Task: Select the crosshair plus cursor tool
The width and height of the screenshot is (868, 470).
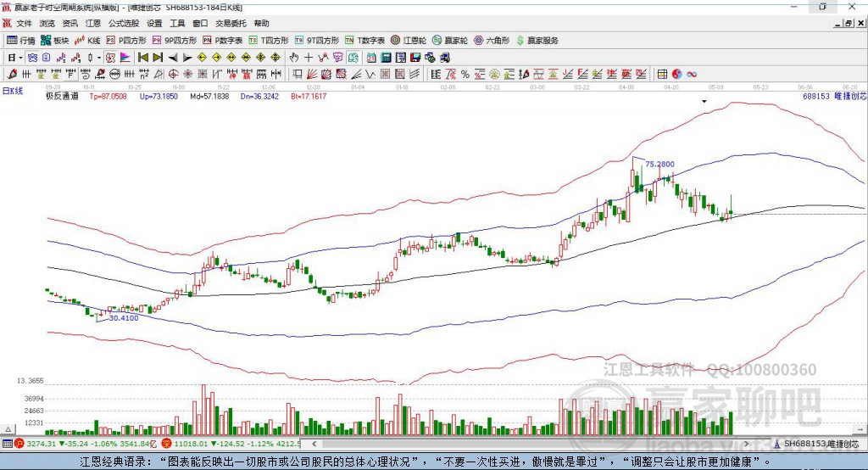Action: tap(309, 57)
